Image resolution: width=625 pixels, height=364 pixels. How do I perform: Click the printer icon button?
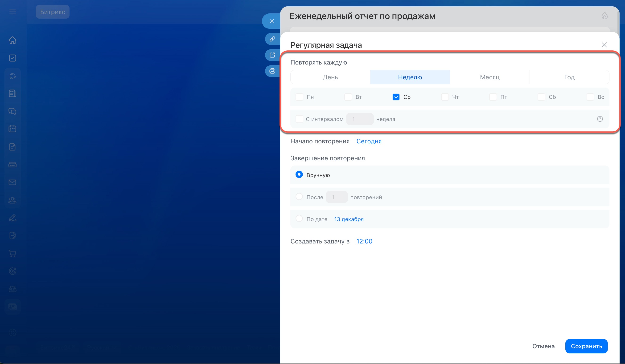(x=272, y=71)
